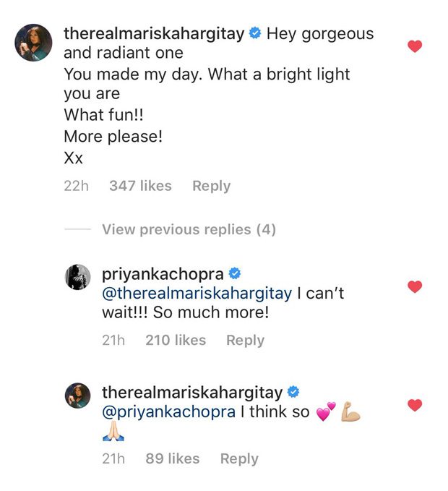This screenshot has height=491, width=448.
Task: Open therealmariskahargitay username on top comment
Action: click(154, 34)
